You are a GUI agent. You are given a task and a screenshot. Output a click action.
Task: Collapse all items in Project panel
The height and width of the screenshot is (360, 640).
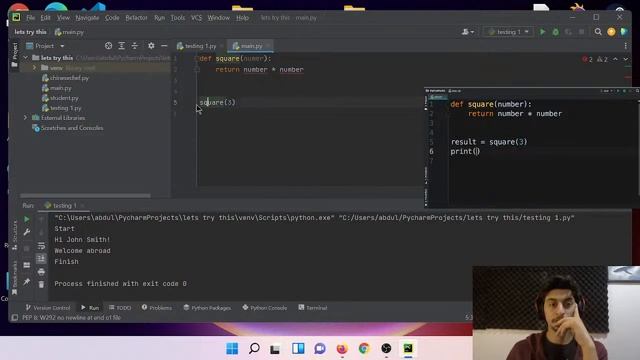pos(135,46)
